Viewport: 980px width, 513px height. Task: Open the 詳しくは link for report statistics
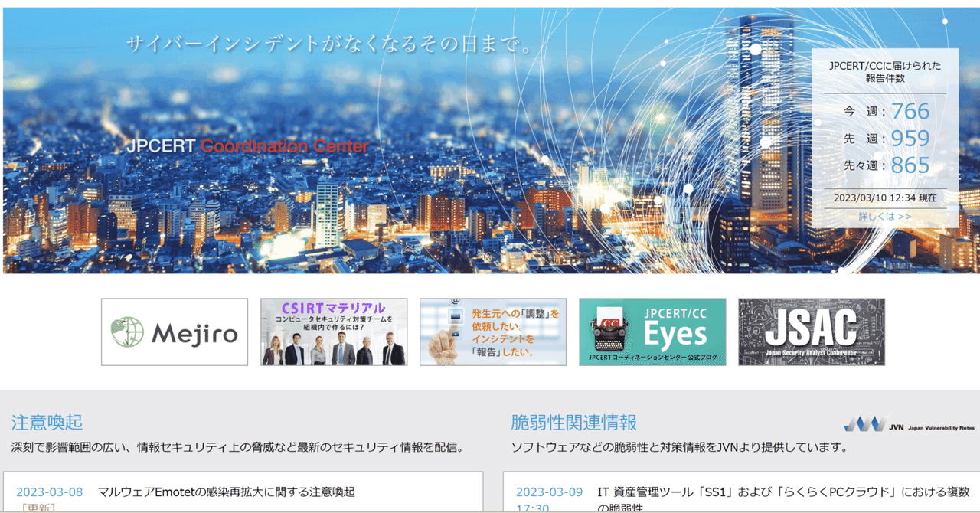(x=886, y=215)
